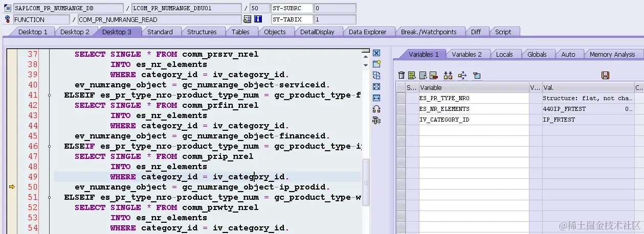The height and width of the screenshot is (234, 644).
Task: Open the Data Explorer tab
Action: pyautogui.click(x=367, y=32)
